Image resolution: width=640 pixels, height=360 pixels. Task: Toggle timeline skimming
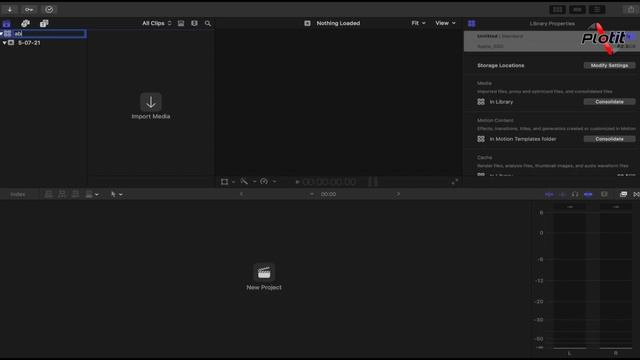click(x=549, y=194)
